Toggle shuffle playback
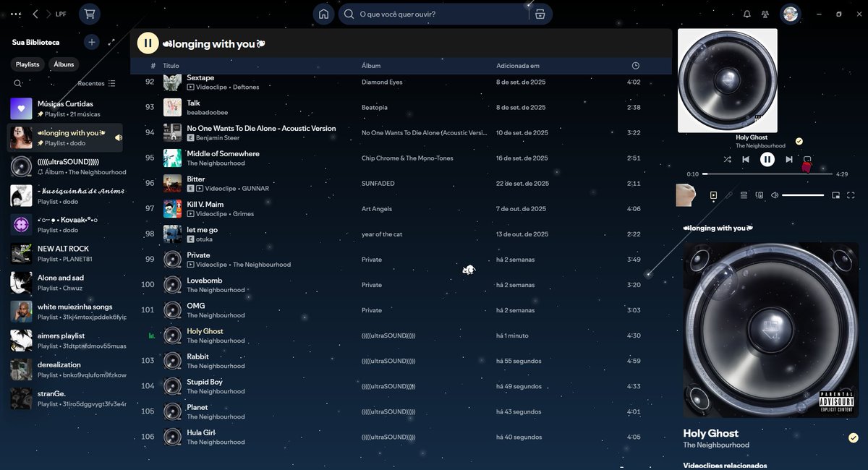868x470 pixels. coord(727,159)
